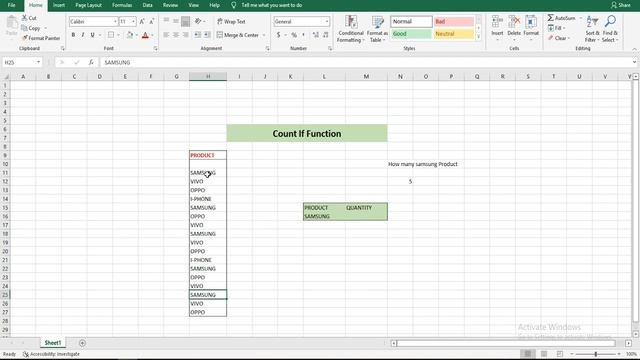640x360 pixels.
Task: Click the Fill Color bucket icon
Action: [130, 35]
